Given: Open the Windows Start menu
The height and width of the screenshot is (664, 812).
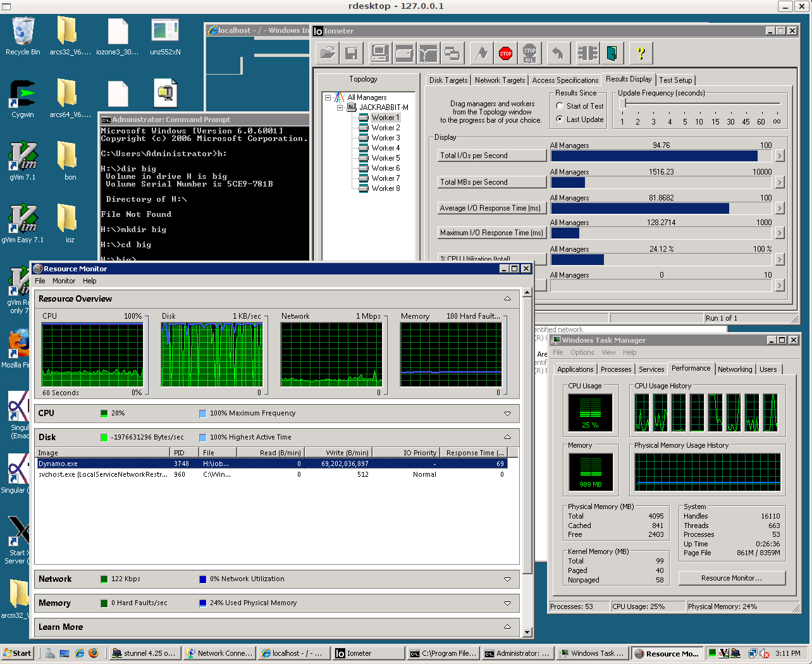Looking at the screenshot, I should [x=17, y=653].
